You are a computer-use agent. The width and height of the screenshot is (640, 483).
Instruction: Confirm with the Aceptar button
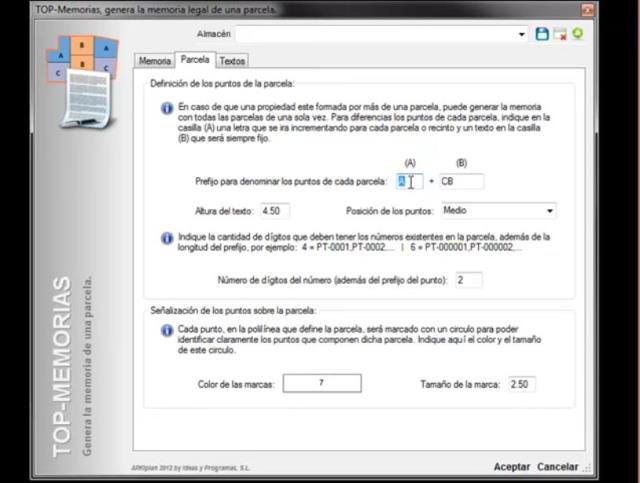(511, 467)
